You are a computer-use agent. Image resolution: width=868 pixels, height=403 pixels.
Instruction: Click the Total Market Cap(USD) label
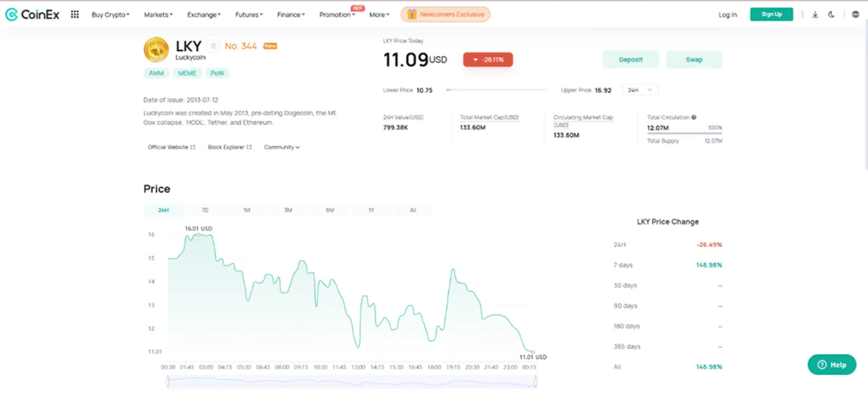point(489,117)
